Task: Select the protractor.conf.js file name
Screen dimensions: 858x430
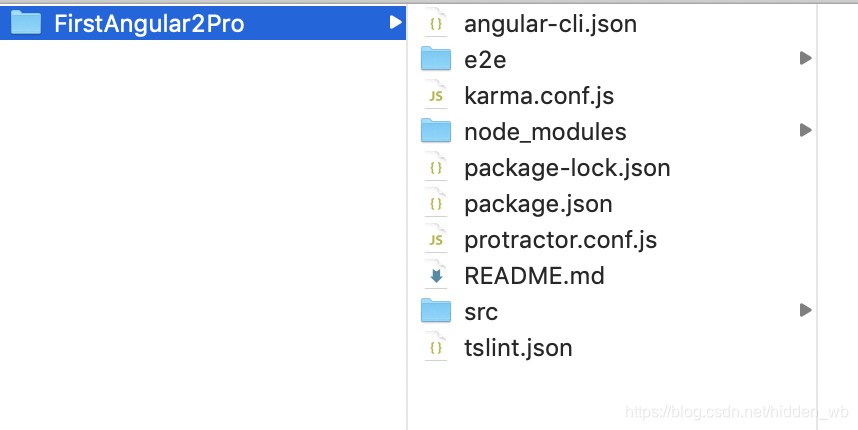Action: point(560,240)
